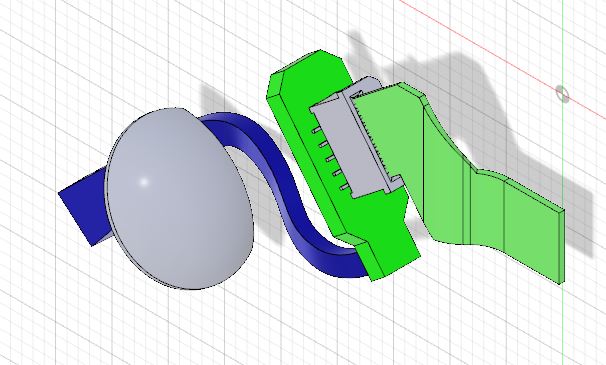This screenshot has width=606, height=365.
Task: Select the topmost connector pin
Action: (316, 131)
